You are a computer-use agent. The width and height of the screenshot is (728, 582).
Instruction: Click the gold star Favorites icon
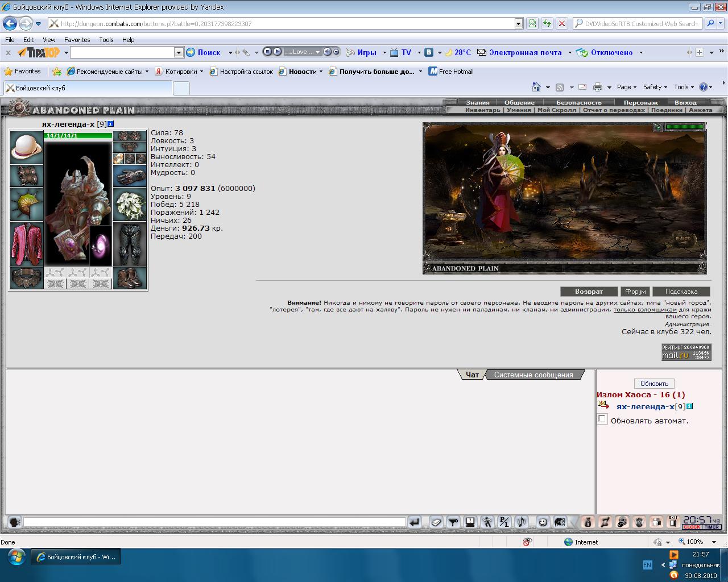[8, 72]
